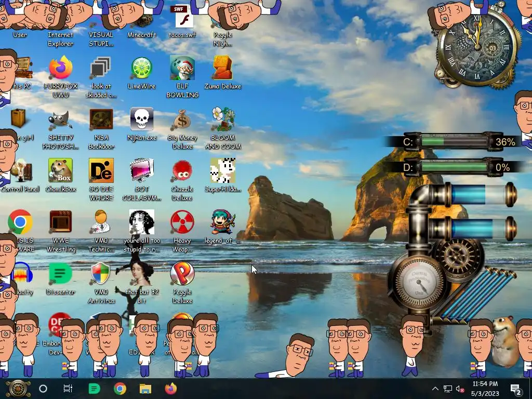Open the SuperHilda desktop icon
This screenshot has height=399, width=532.
[x=222, y=170]
